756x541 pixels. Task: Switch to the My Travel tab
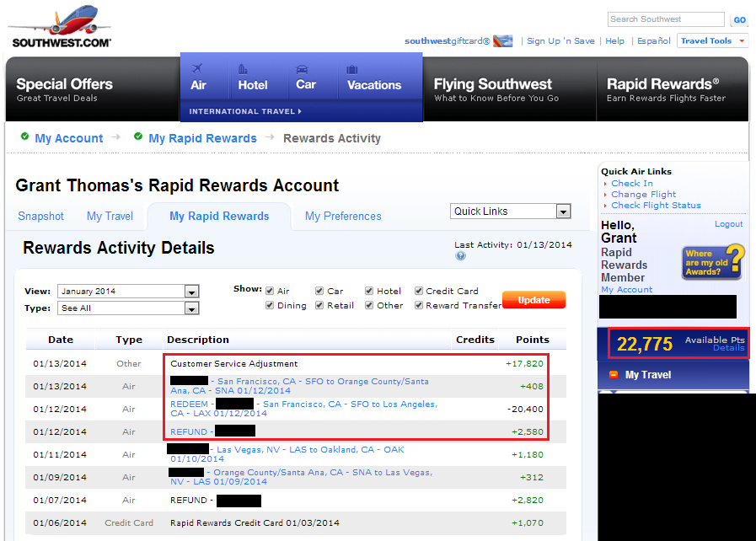[110, 216]
